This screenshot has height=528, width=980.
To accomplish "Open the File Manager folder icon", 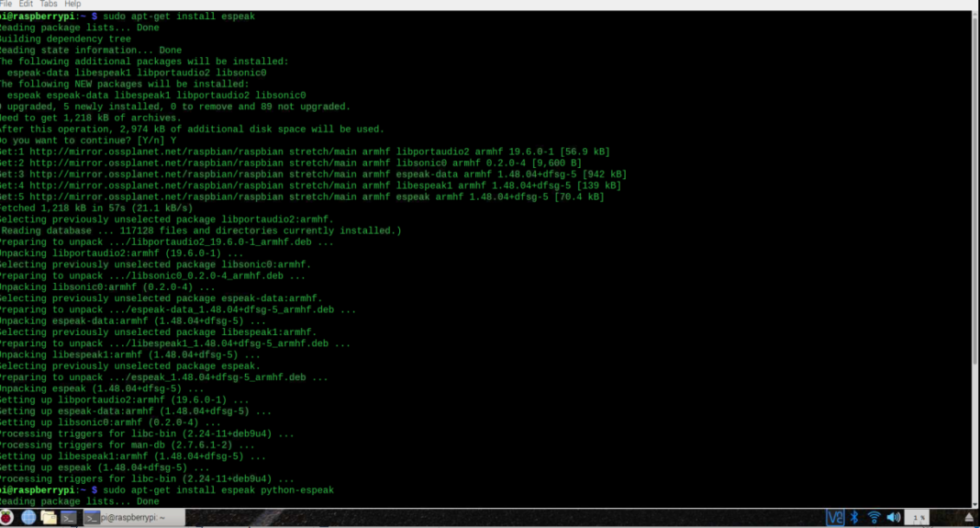I will (50, 518).
